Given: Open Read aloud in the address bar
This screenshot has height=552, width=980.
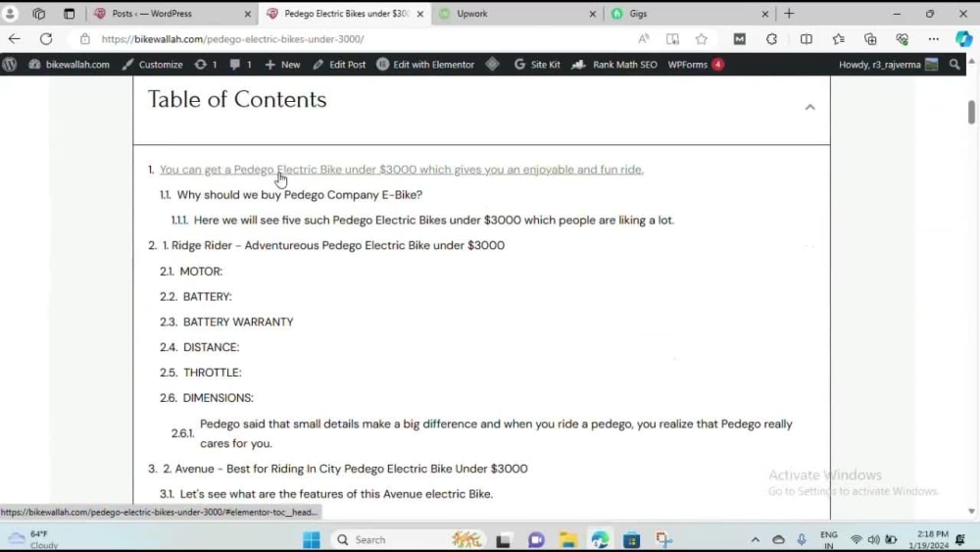Looking at the screenshot, I should pos(643,39).
